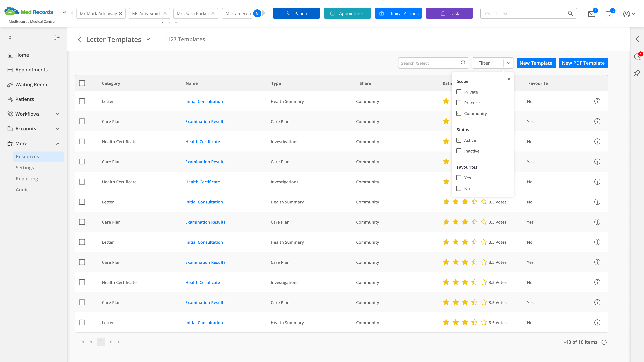Click the New PDF Template button

point(583,63)
